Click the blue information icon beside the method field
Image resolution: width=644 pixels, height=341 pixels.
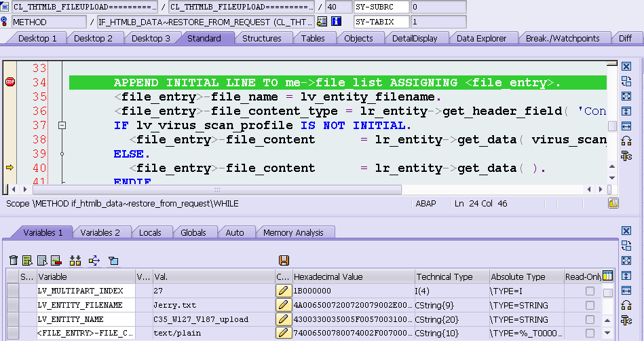click(337, 21)
